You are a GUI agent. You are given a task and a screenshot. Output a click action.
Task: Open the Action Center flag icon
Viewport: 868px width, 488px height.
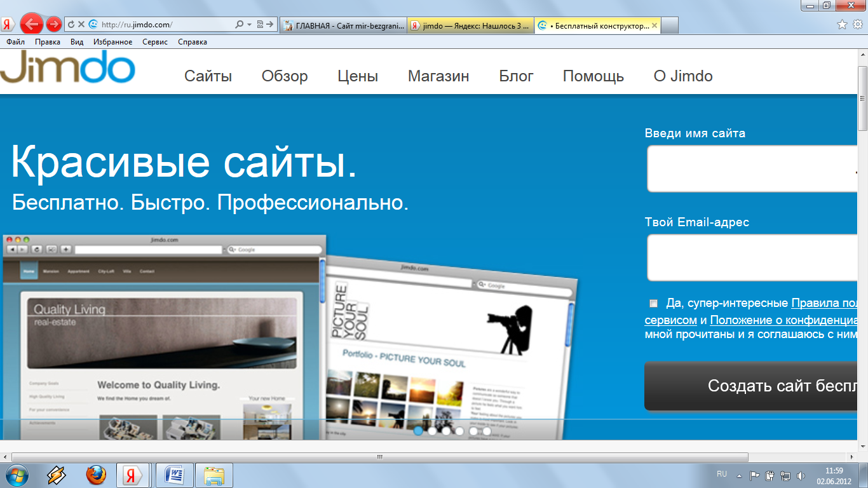click(x=755, y=475)
